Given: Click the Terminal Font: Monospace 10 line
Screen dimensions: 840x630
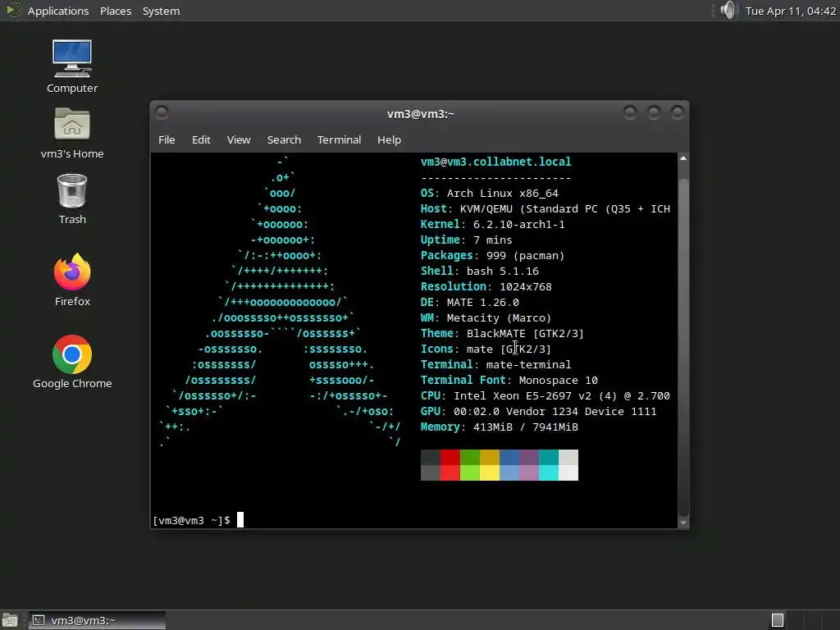Looking at the screenshot, I should point(509,380).
